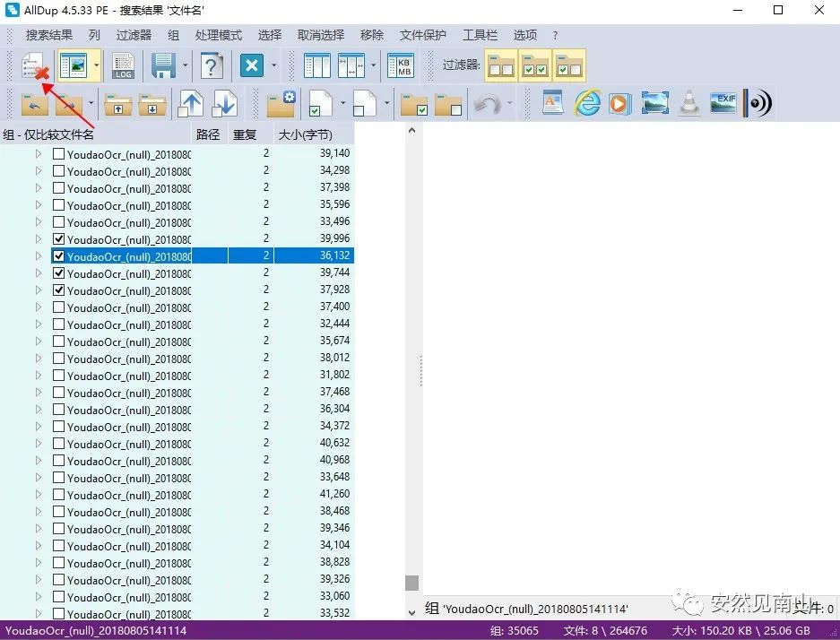Check the row with size 41,260
The height and width of the screenshot is (640, 840).
click(59, 495)
